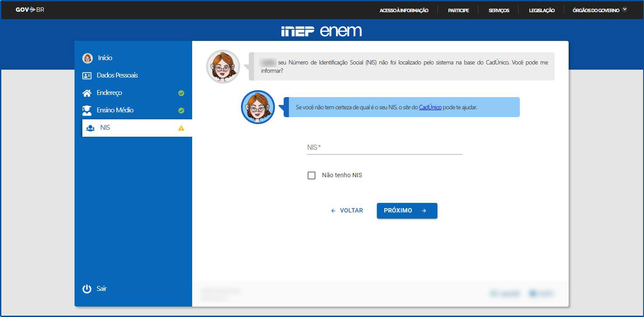The height and width of the screenshot is (317, 644).
Task: Click the yellow warning icon beside NIS
Action: tap(181, 128)
